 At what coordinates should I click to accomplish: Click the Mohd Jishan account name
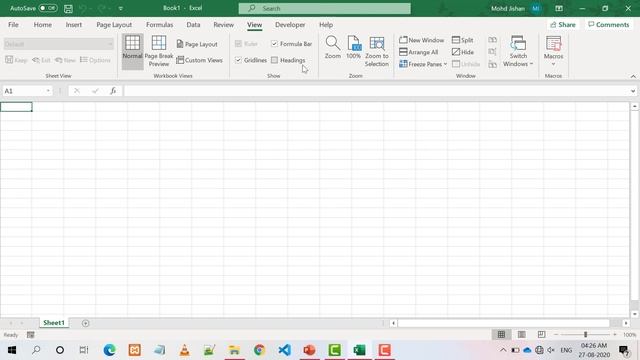click(x=508, y=8)
